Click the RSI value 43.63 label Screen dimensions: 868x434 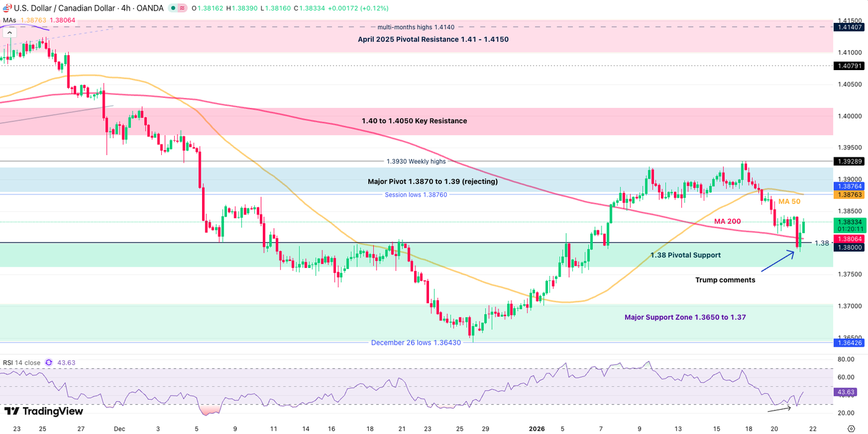[x=844, y=392]
